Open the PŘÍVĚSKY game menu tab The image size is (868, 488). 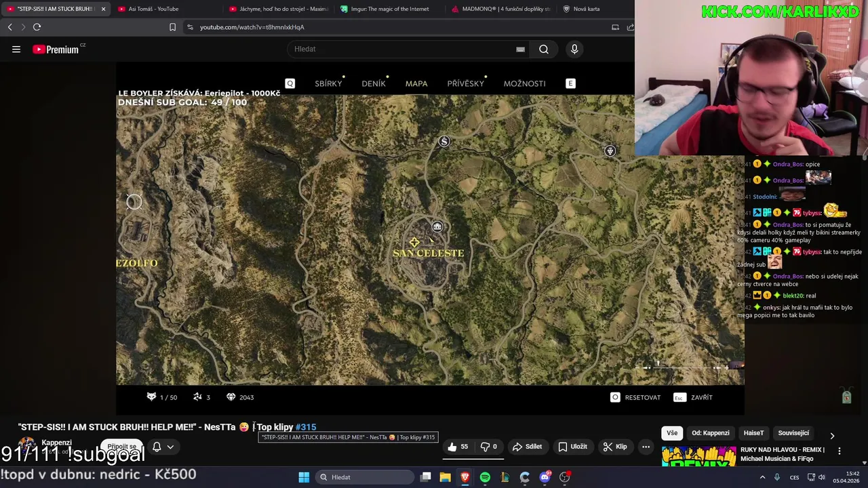click(465, 83)
